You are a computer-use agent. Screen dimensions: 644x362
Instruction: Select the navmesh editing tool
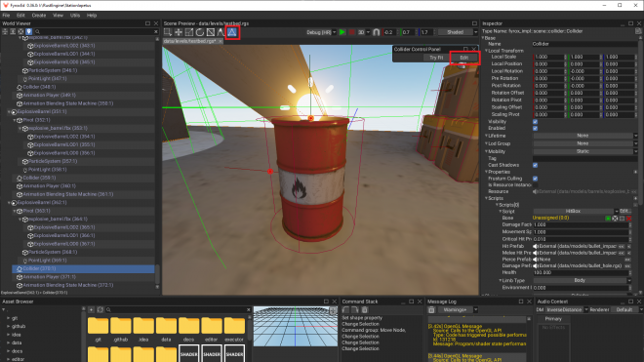211,32
